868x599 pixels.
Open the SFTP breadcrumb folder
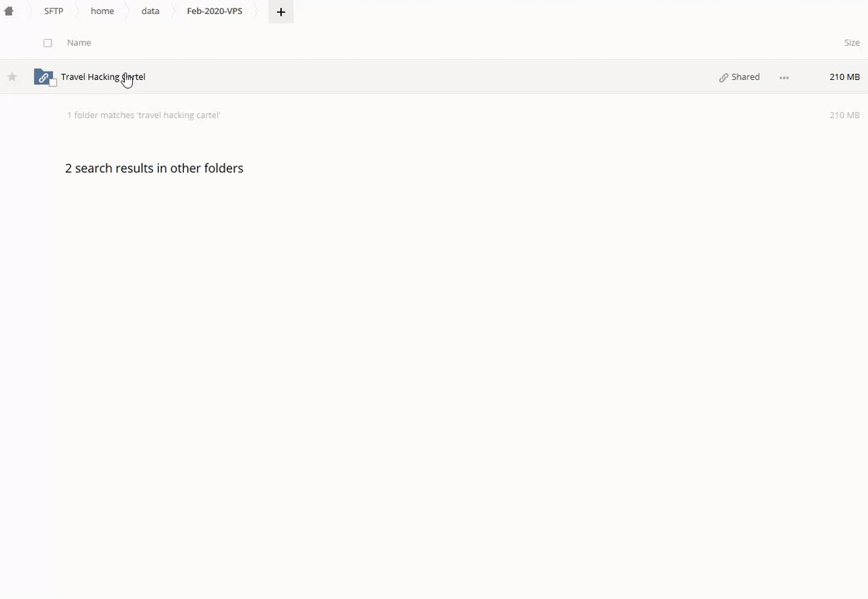(x=53, y=12)
